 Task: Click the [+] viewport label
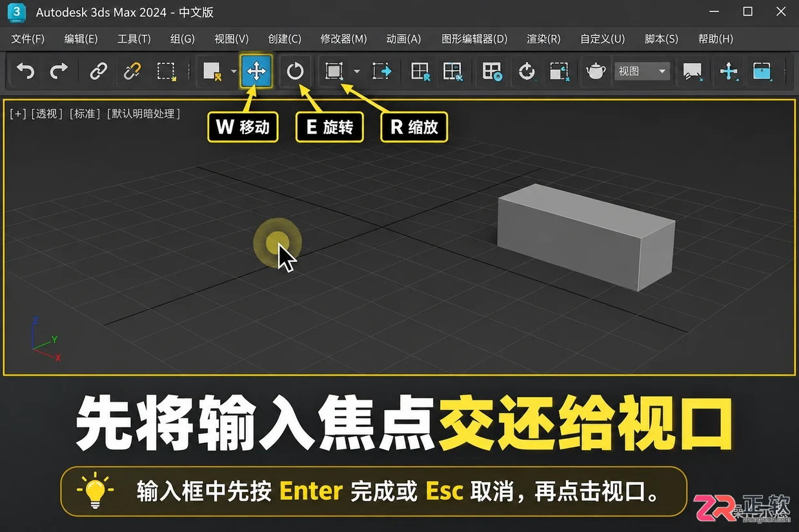point(18,113)
